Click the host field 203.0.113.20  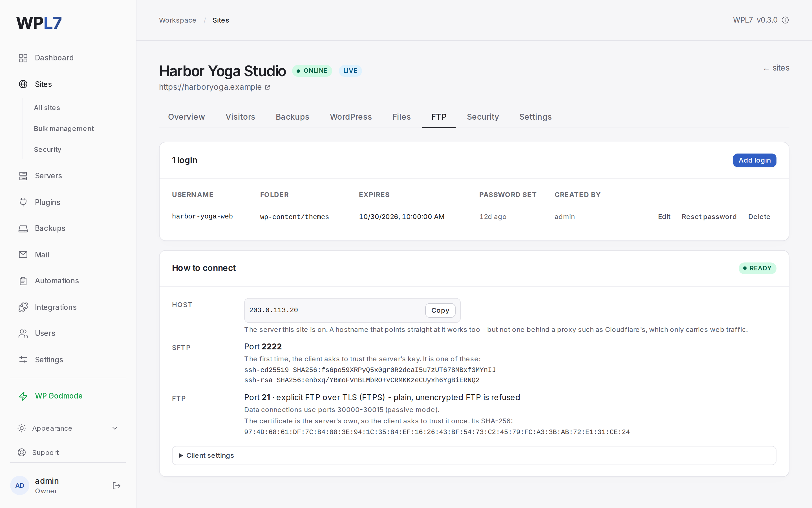[x=352, y=310]
